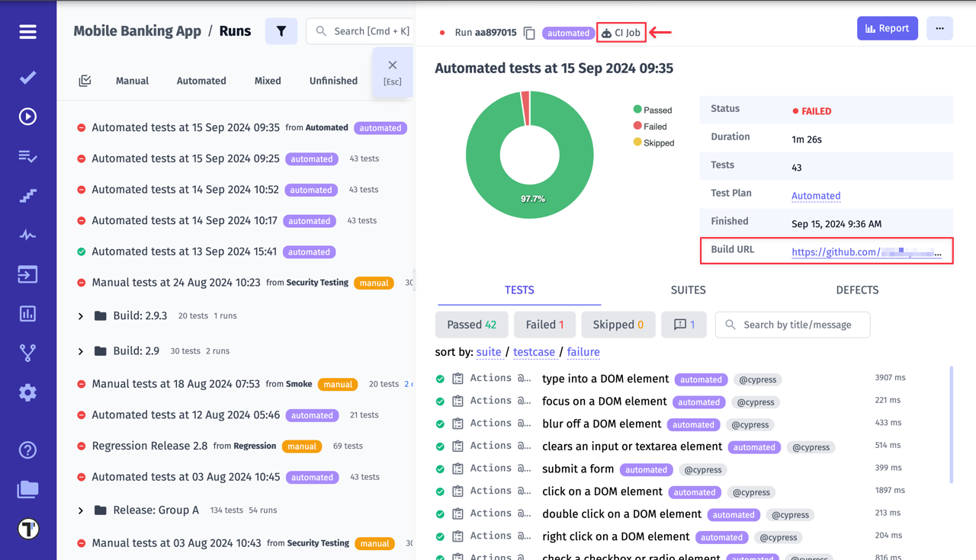The image size is (976, 560).
Task: Open the project Settings gear icon
Action: pyautogui.click(x=27, y=392)
